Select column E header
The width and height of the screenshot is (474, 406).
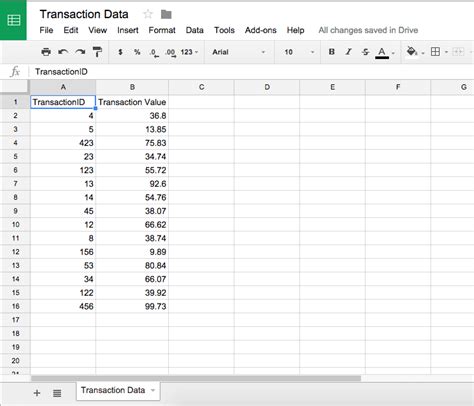[332, 87]
